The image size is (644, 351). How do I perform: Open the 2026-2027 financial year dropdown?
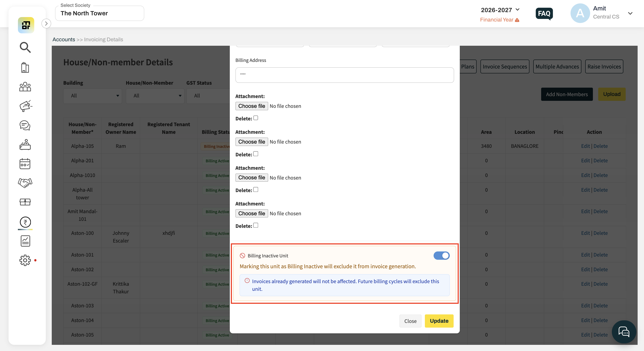(500, 10)
